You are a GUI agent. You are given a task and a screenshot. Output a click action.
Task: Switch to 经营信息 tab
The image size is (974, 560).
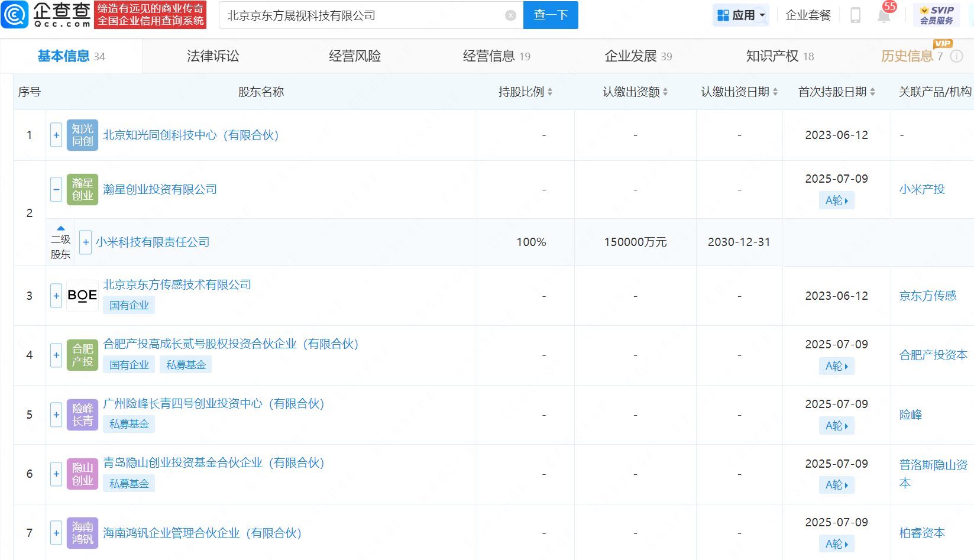(x=497, y=56)
